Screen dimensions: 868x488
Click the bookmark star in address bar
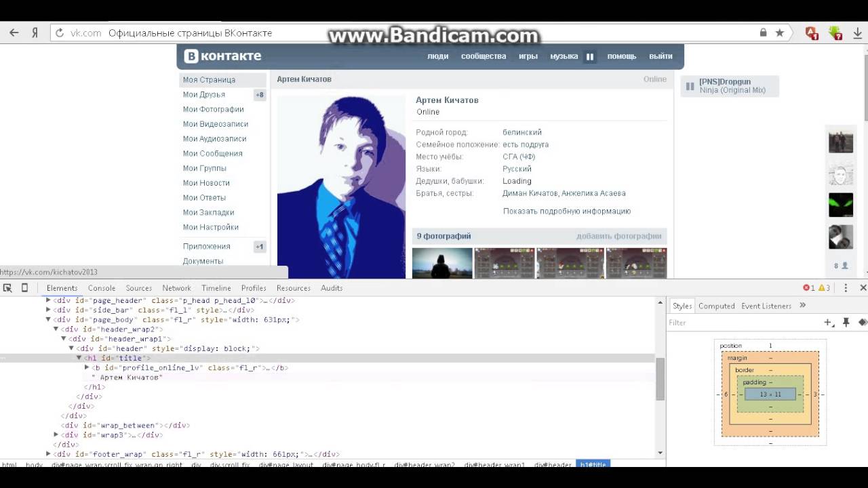click(780, 33)
